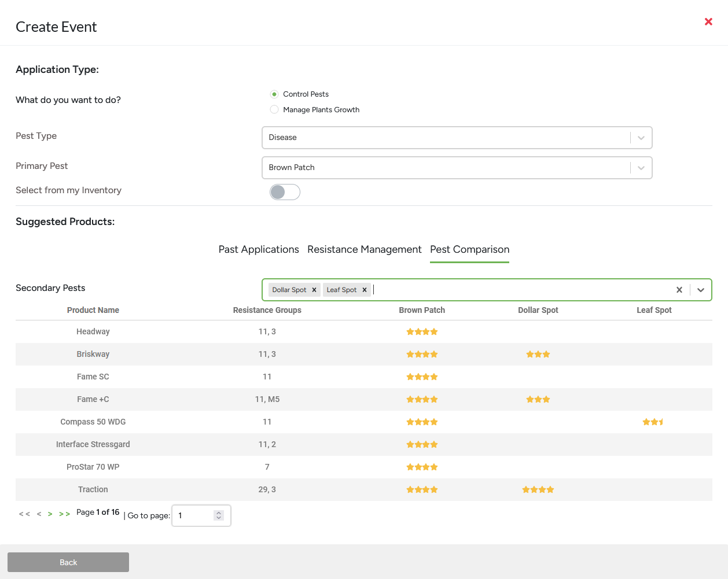This screenshot has width=728, height=579.
Task: Clear all secondary pests selections
Action: click(679, 290)
